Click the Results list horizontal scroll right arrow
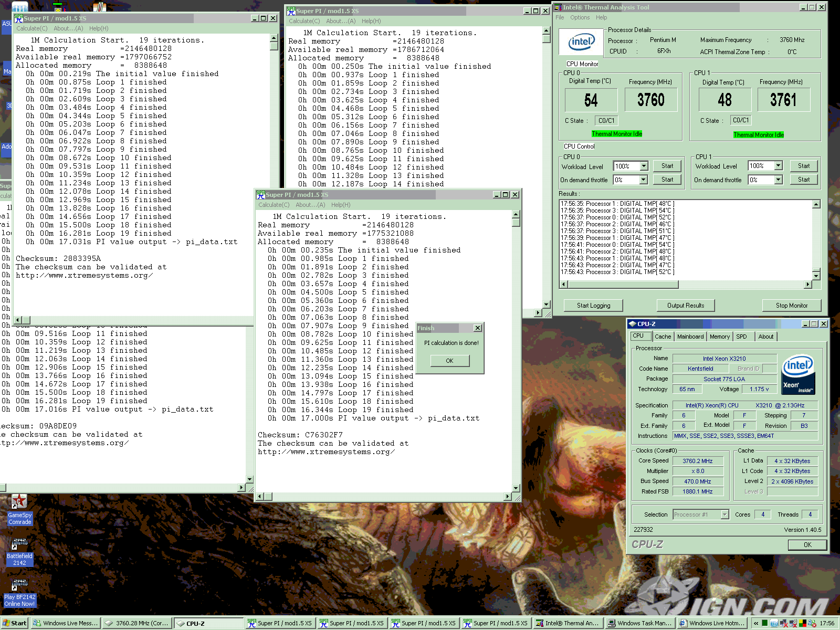The height and width of the screenshot is (630, 840). click(807, 285)
